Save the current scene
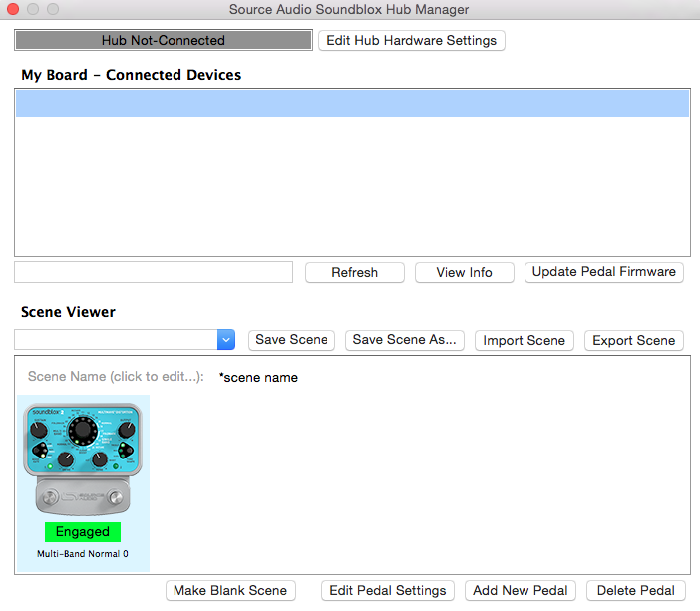Screen dimensions: 700x611 [x=291, y=340]
